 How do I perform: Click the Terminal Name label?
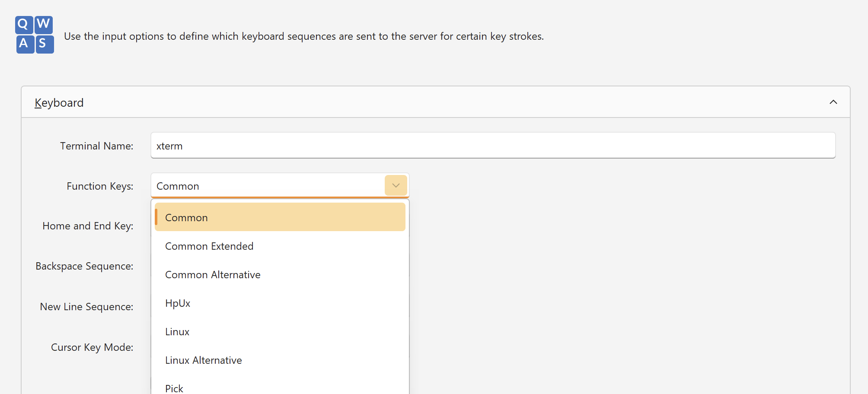point(96,146)
